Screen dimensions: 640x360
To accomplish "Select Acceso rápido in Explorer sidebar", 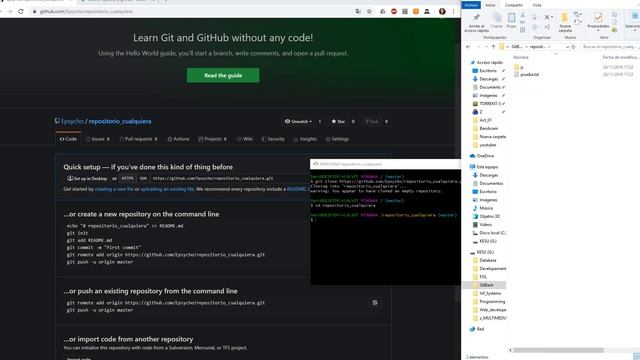I will pos(487,62).
